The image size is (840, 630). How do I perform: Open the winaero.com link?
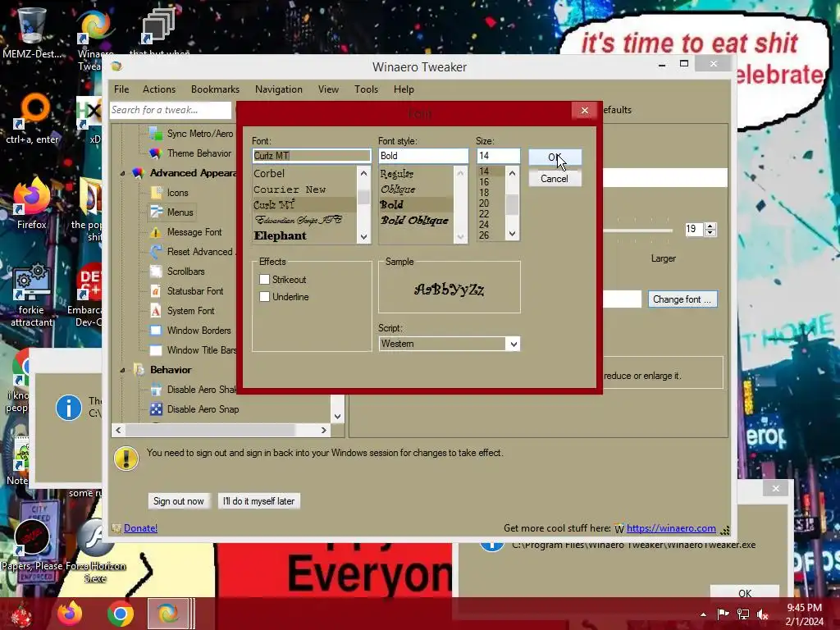coord(671,528)
